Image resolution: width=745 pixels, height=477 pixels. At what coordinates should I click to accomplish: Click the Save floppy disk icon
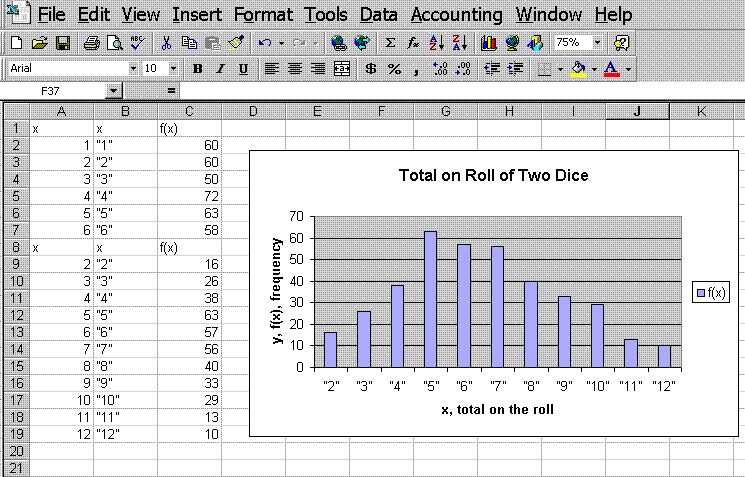(x=62, y=43)
